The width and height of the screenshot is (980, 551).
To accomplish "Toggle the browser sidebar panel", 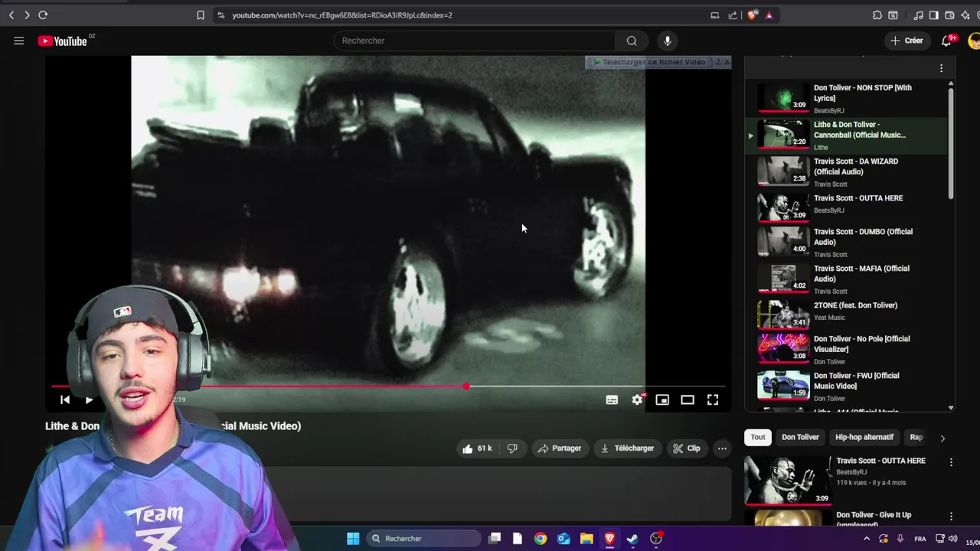I will pyautogui.click(x=933, y=15).
